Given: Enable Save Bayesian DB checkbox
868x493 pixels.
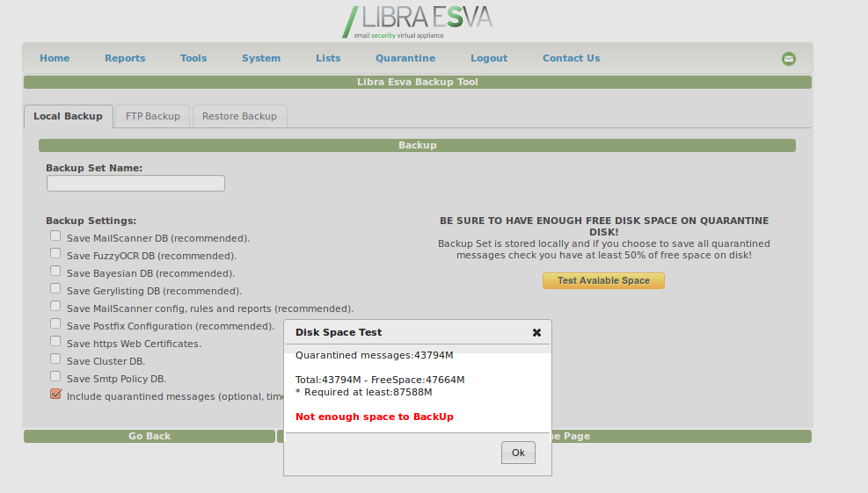Looking at the screenshot, I should point(55,272).
